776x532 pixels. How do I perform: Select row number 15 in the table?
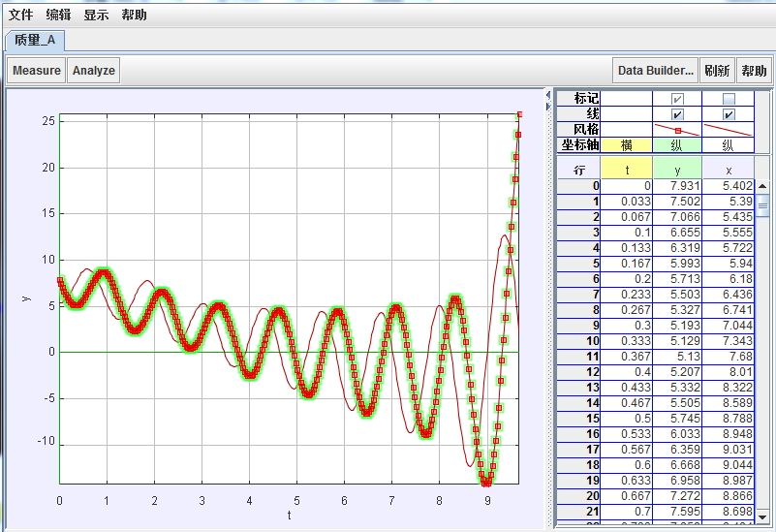coord(579,419)
